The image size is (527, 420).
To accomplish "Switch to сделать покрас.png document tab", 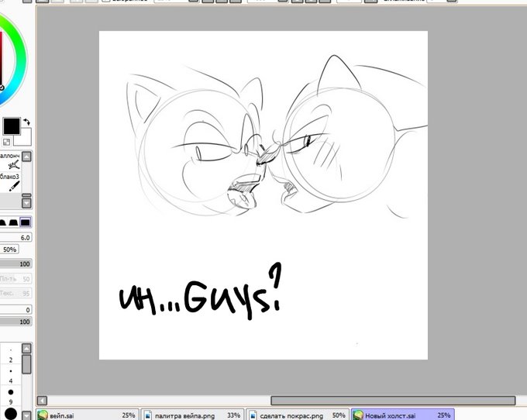I will (x=298, y=415).
